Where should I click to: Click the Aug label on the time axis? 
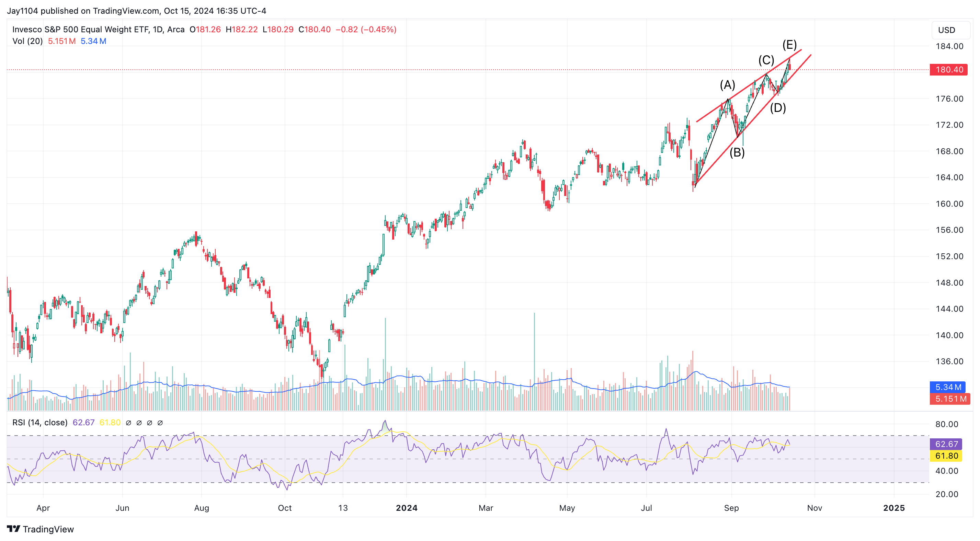pyautogui.click(x=202, y=508)
